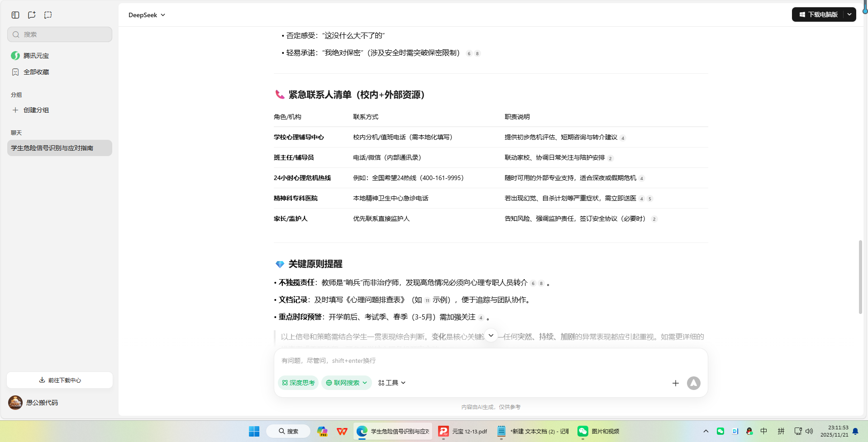
Task: Collapse the sidebar panel
Action: pos(15,14)
